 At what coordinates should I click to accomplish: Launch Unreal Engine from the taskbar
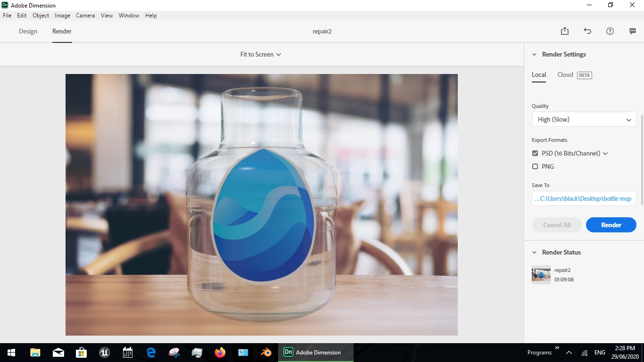pos(105,352)
